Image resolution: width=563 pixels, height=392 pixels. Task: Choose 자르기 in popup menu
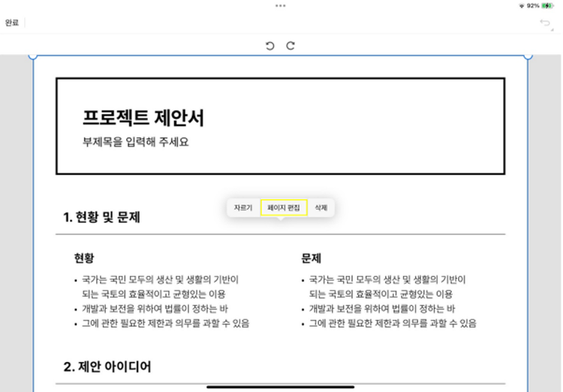point(243,208)
